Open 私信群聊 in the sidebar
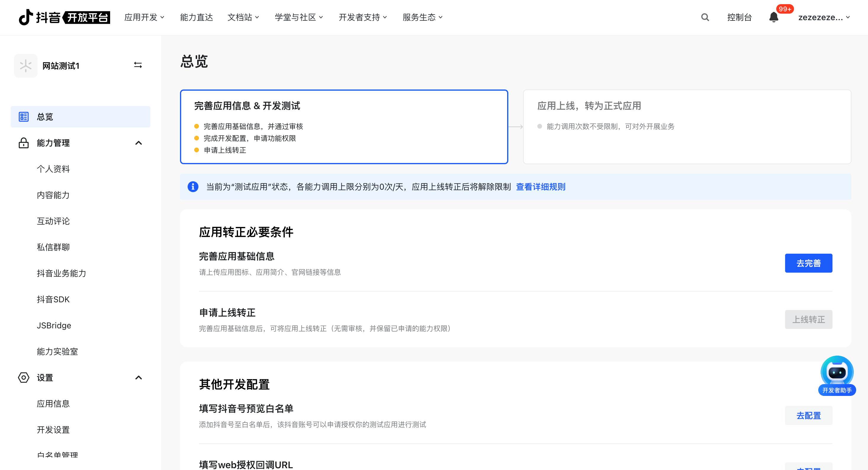This screenshot has width=868, height=470. pos(53,247)
